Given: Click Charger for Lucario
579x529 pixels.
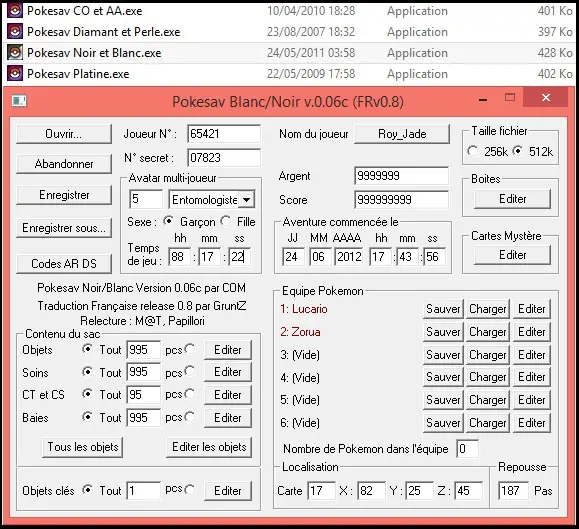Looking at the screenshot, I should 487,309.
